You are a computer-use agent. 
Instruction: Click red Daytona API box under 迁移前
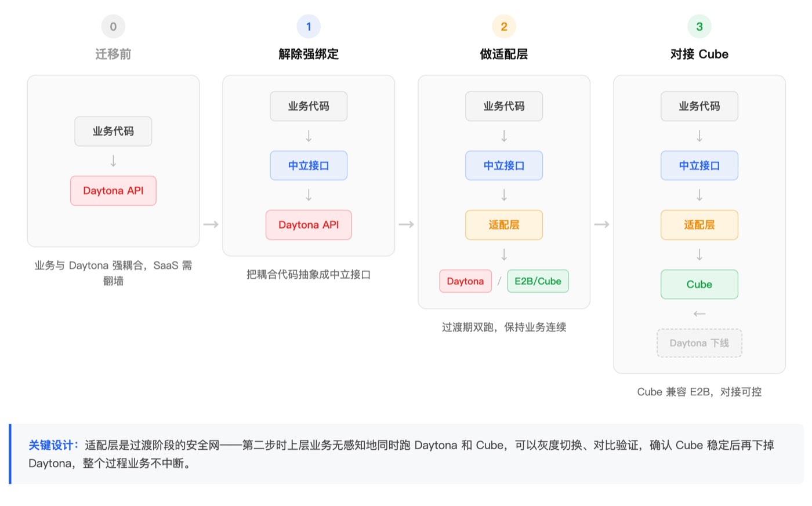113,191
